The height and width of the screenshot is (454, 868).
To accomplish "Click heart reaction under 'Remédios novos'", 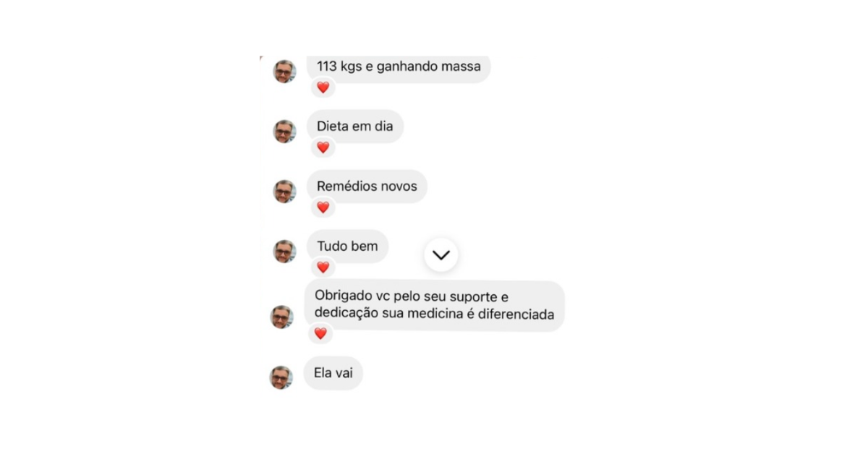I will coord(323,207).
